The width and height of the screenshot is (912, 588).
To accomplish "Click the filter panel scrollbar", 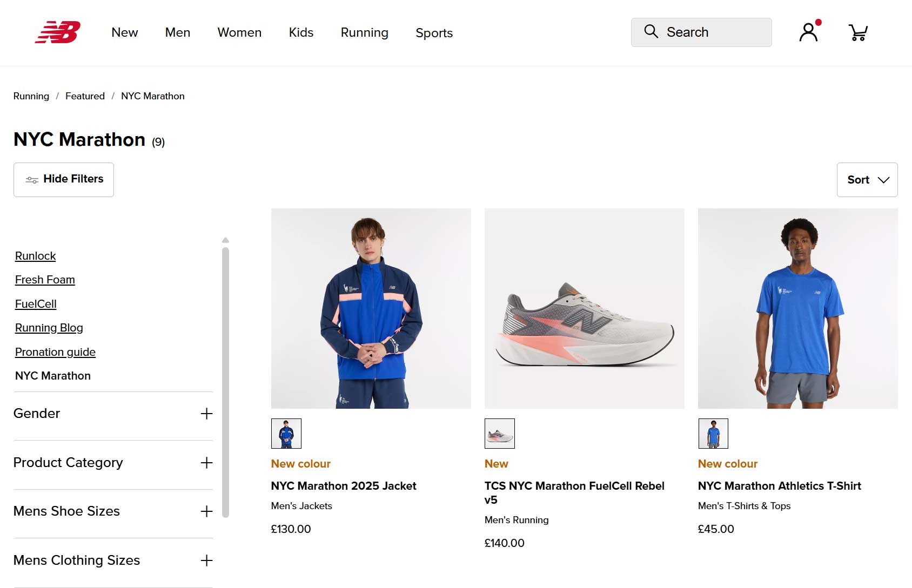I will (225, 382).
